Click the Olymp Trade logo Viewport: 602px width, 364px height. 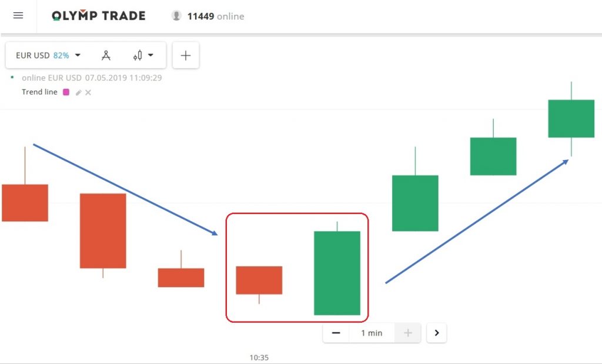click(98, 16)
